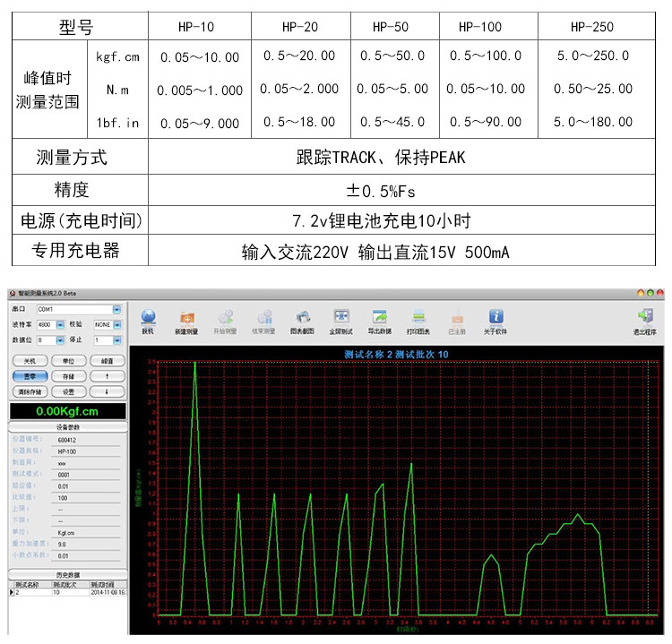Click the 单位 unit button
Image resolution: width=672 pixels, height=644 pixels.
(69, 361)
